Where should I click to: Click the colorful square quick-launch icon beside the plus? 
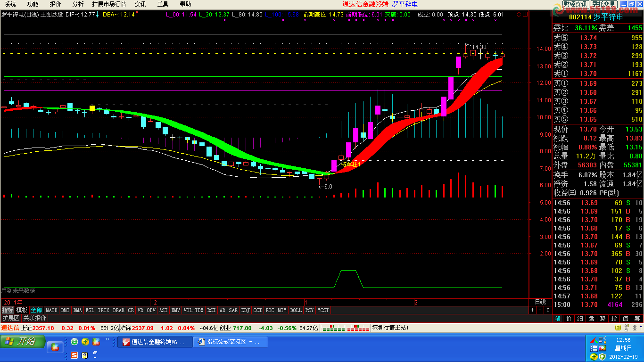point(96,342)
